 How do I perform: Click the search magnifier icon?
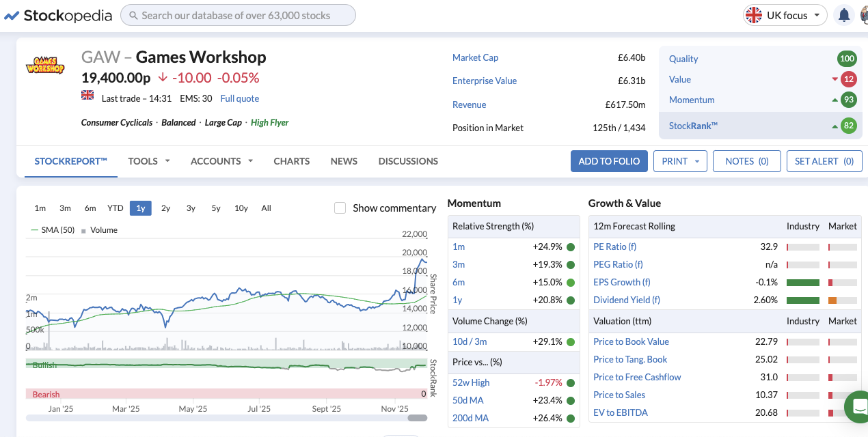point(133,15)
